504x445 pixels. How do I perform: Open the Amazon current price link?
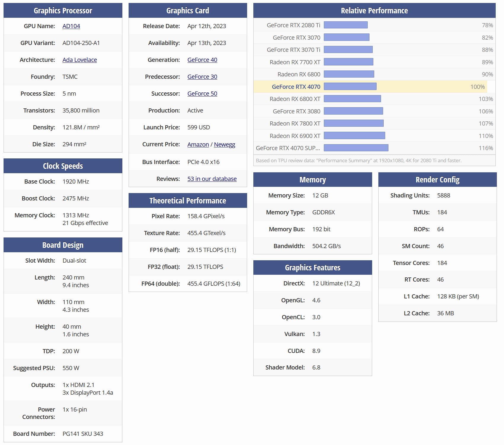pos(198,144)
